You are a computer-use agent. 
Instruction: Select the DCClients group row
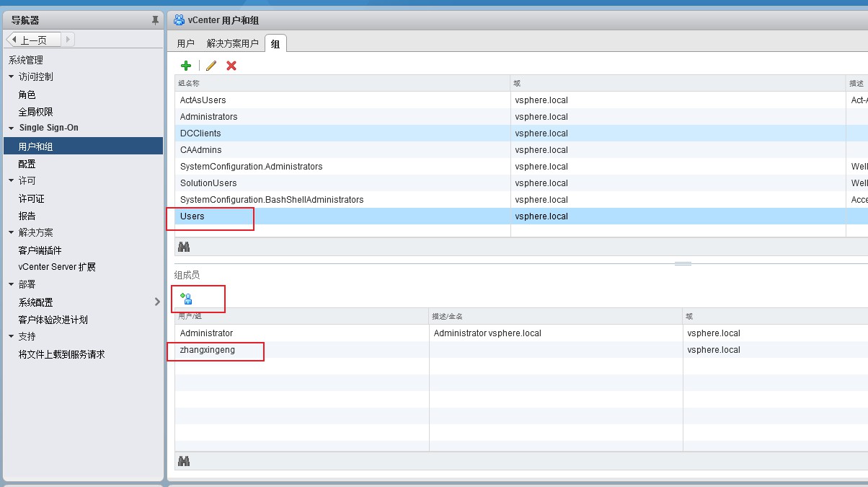pos(521,133)
